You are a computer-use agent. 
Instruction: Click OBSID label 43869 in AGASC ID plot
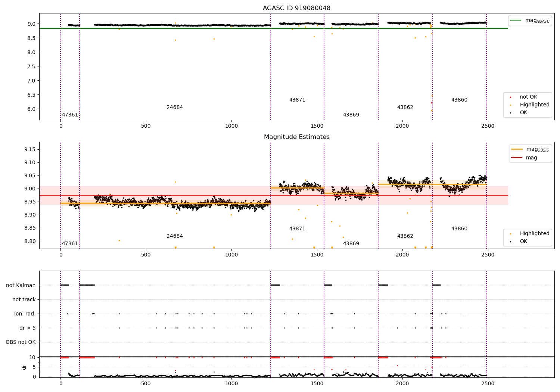[x=351, y=115]
